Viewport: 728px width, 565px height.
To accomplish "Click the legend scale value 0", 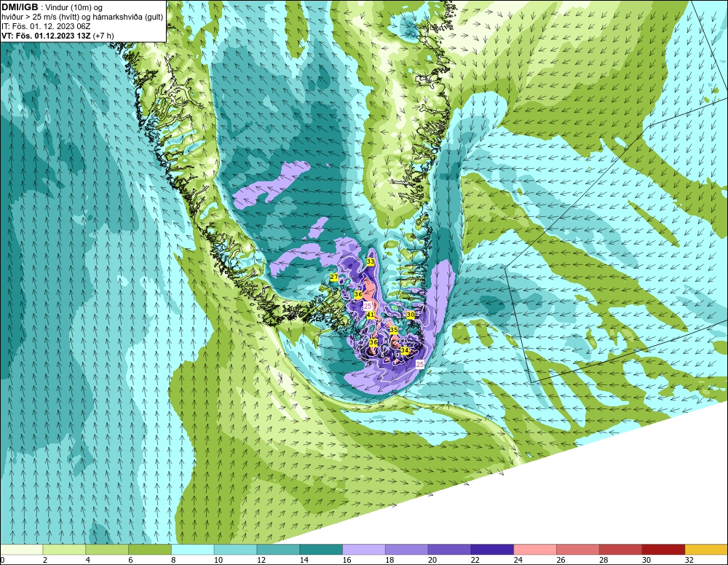I will tap(2, 560).
